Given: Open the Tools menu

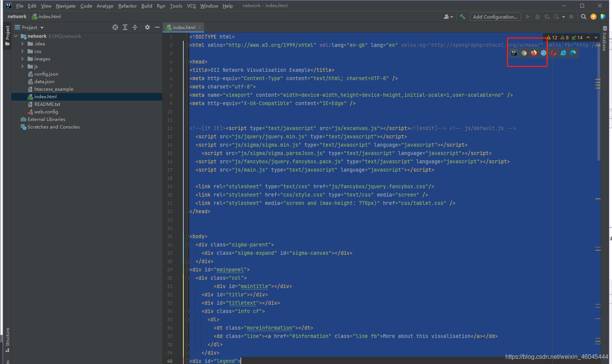Looking at the screenshot, I should (x=176, y=6).
